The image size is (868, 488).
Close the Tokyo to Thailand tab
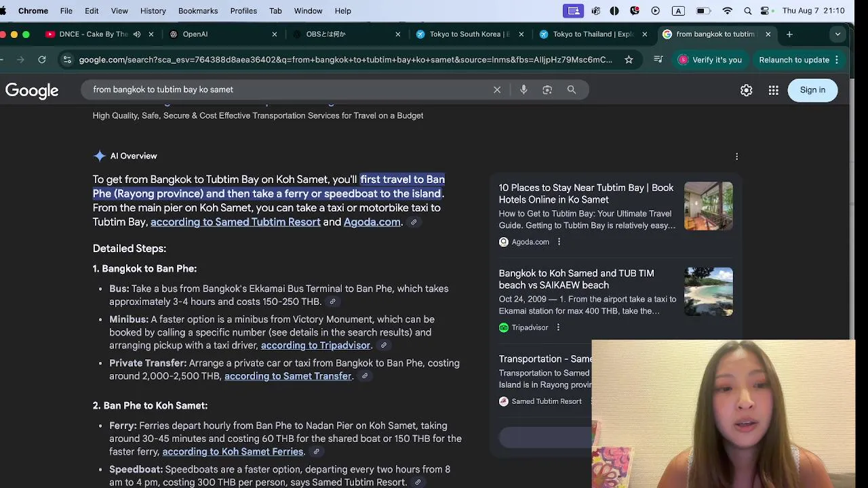point(644,34)
